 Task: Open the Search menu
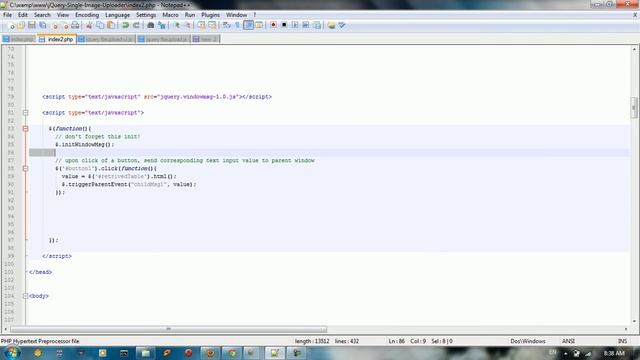[x=42, y=15]
